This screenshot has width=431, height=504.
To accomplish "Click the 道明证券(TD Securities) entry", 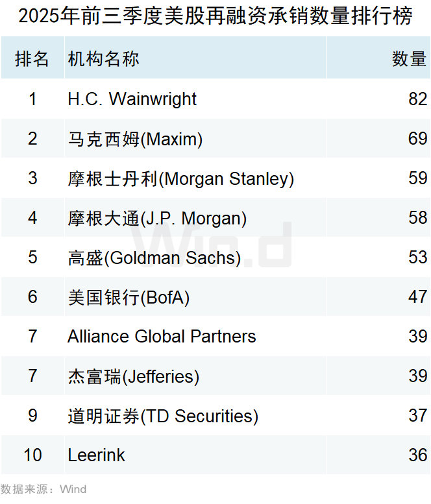I will coord(163,416).
